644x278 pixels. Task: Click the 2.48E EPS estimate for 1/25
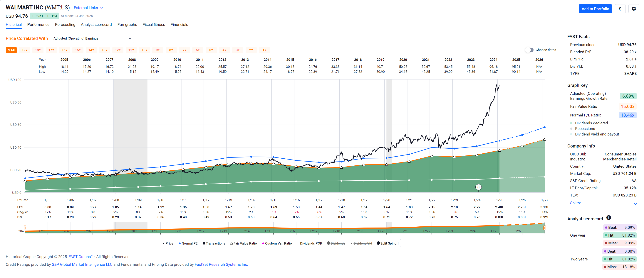pyautogui.click(x=499, y=207)
